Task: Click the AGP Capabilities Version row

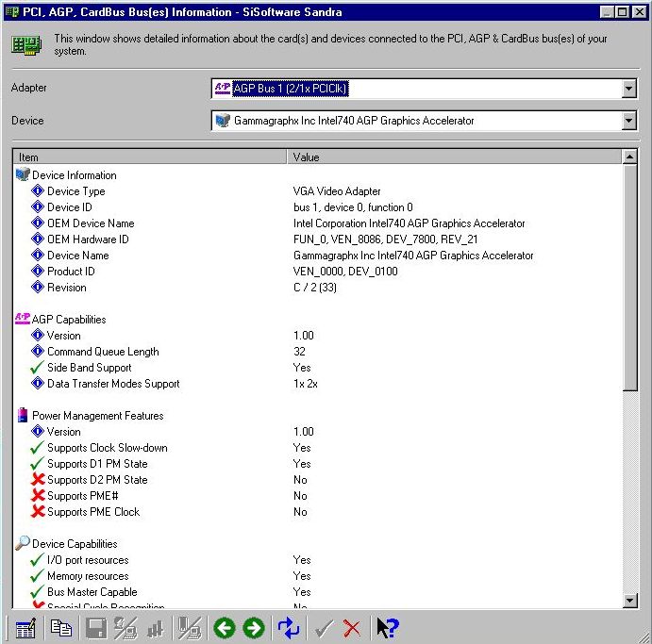Action: [x=318, y=336]
